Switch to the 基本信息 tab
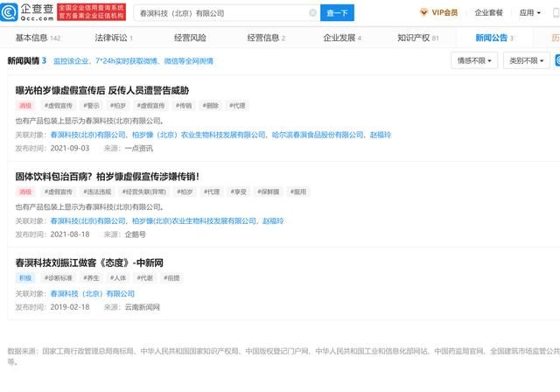This screenshot has height=392, width=560. [37, 38]
